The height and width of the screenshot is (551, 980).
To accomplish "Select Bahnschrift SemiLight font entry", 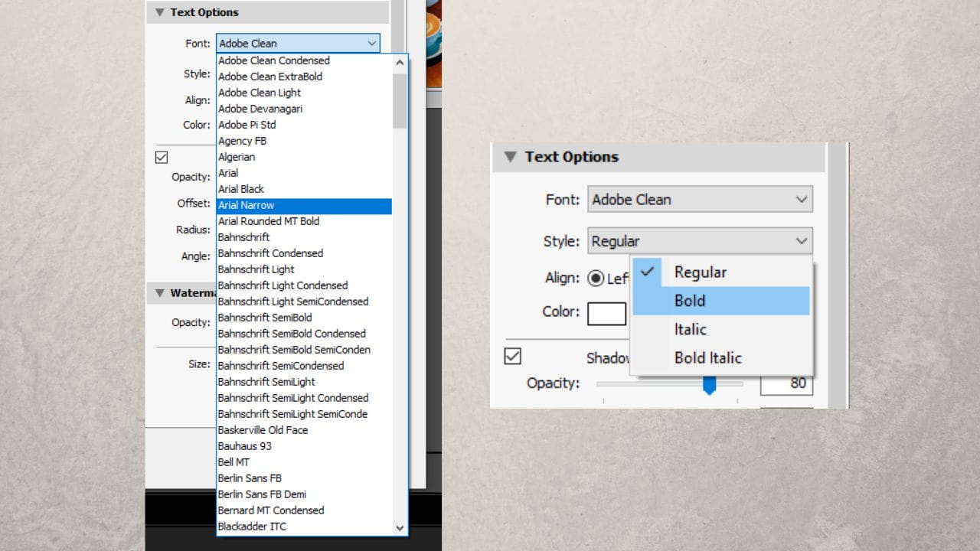I will tap(304, 382).
